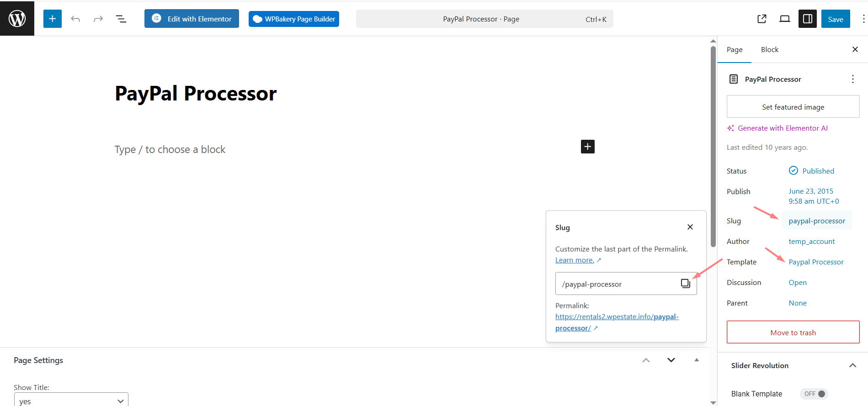Open the Published status setting
Viewport: 868px width, 406px height.
pyautogui.click(x=812, y=171)
